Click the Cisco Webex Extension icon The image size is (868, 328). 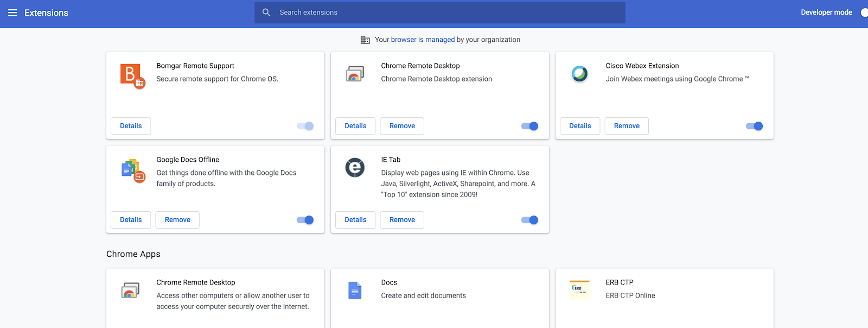pos(579,73)
